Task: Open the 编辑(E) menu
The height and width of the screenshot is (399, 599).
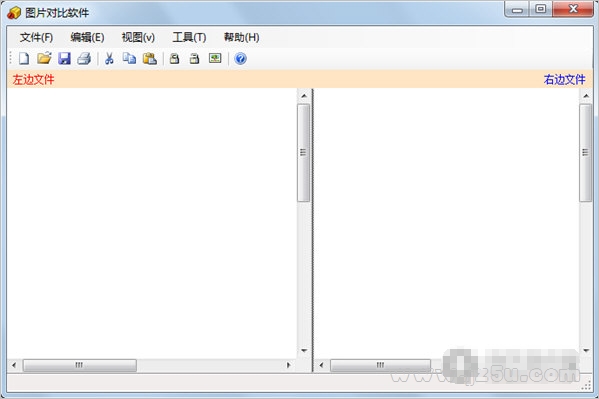Action: click(87, 37)
